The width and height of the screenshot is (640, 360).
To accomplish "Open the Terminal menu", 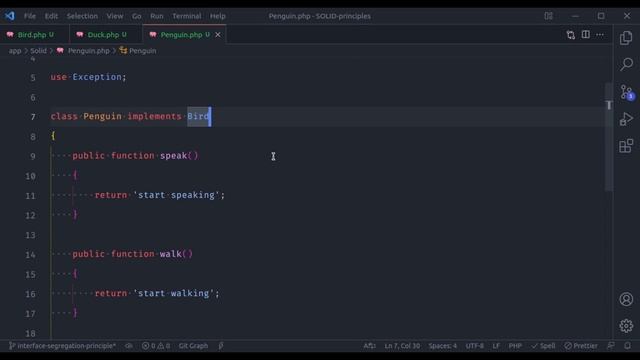I will coord(187,16).
